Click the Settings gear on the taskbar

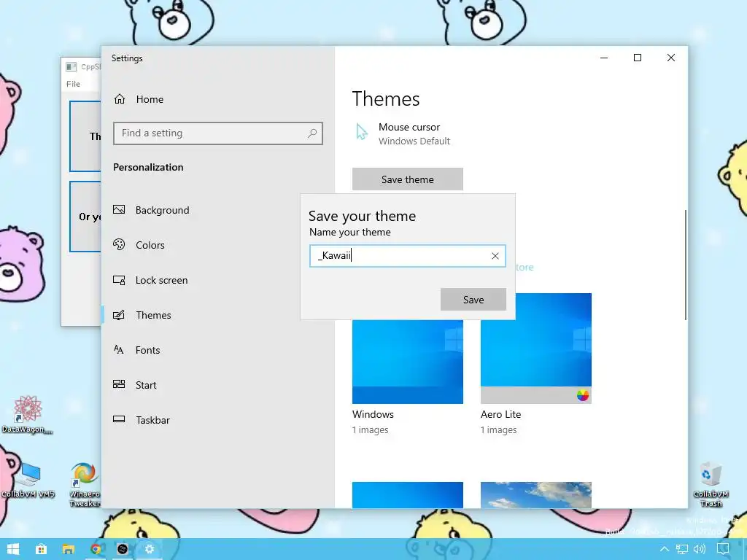tap(150, 549)
